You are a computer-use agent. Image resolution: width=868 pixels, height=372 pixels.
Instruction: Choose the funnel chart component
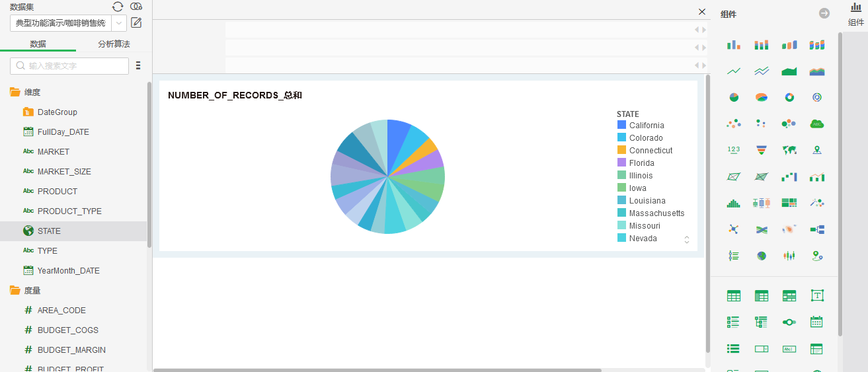pyautogui.click(x=762, y=150)
